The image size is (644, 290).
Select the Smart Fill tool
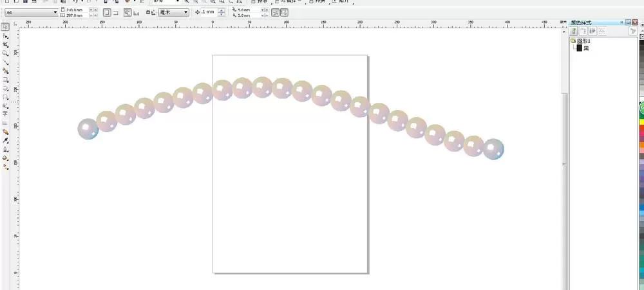(x=6, y=71)
